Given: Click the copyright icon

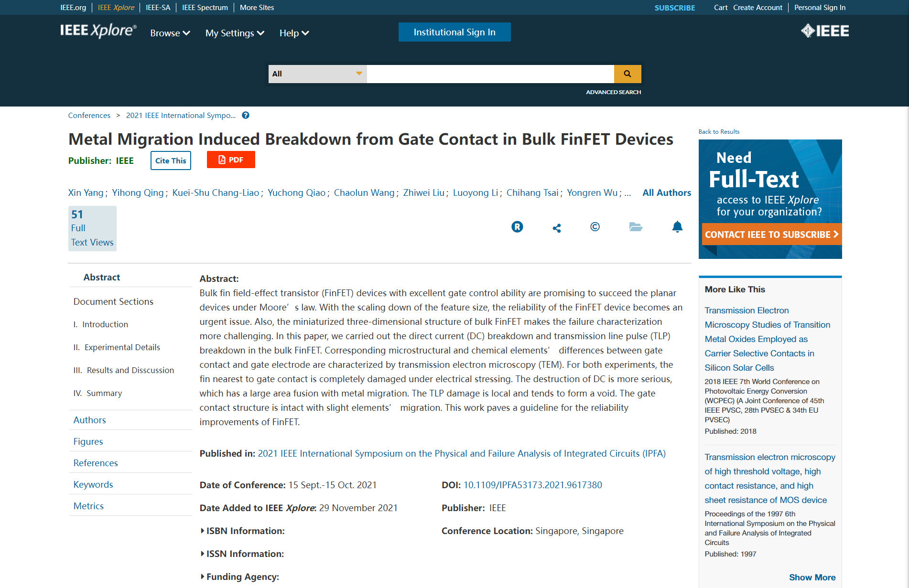Looking at the screenshot, I should (595, 227).
